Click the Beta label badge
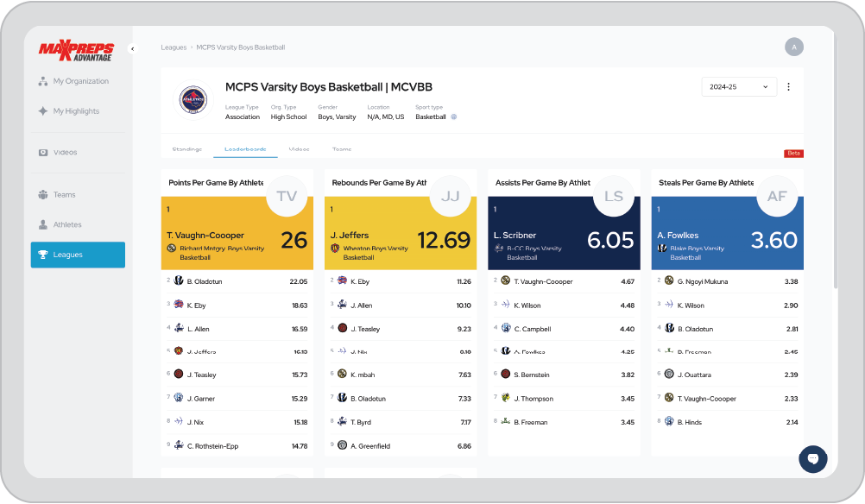This screenshot has width=865, height=504. click(792, 153)
